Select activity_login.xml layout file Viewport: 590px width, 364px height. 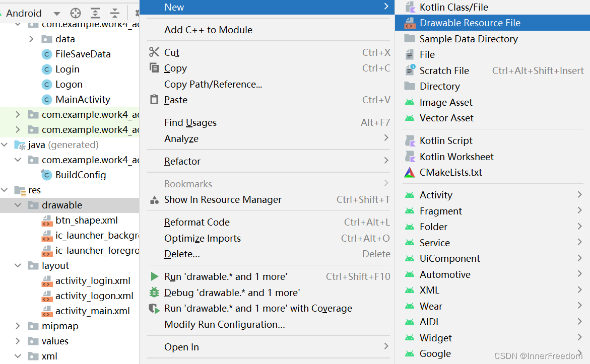(93, 280)
